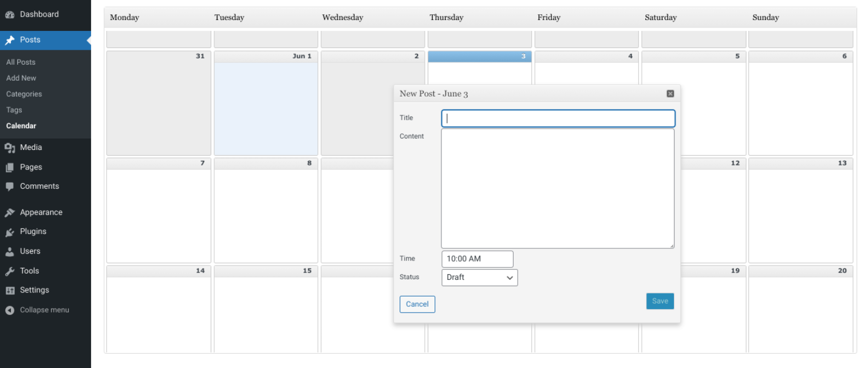Focus the post Title field

click(x=558, y=118)
